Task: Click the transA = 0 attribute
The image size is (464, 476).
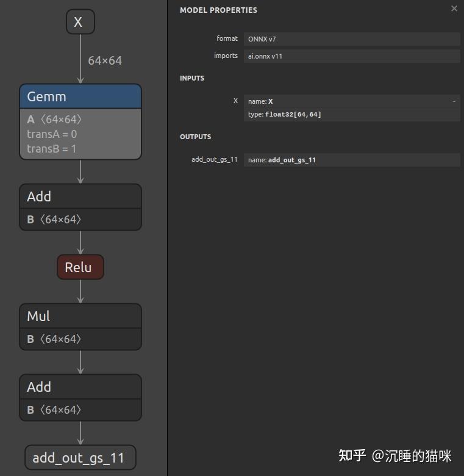Action: tap(52, 134)
